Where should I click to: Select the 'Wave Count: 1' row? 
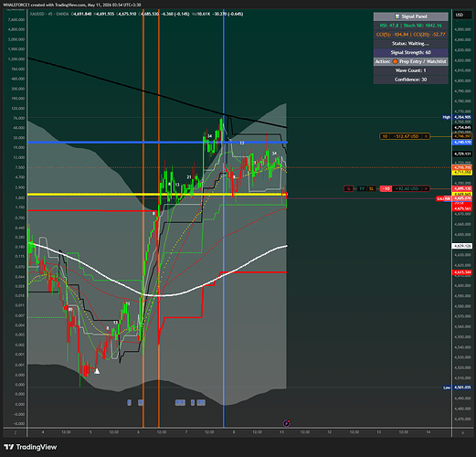[411, 70]
